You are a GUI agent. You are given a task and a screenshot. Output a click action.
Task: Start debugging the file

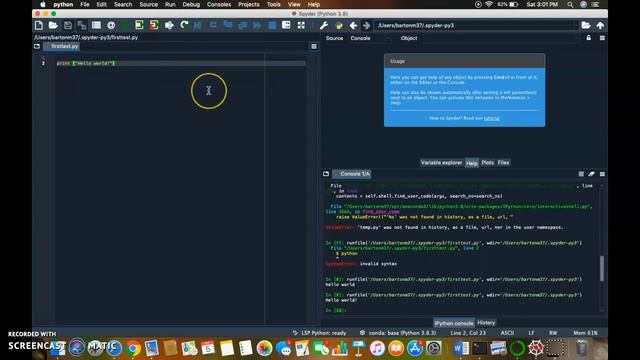(198, 25)
